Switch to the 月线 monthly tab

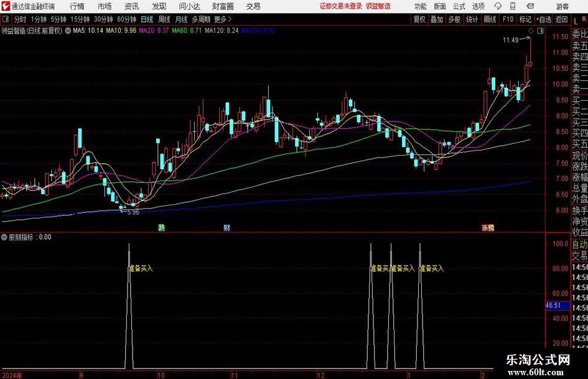[x=182, y=19]
